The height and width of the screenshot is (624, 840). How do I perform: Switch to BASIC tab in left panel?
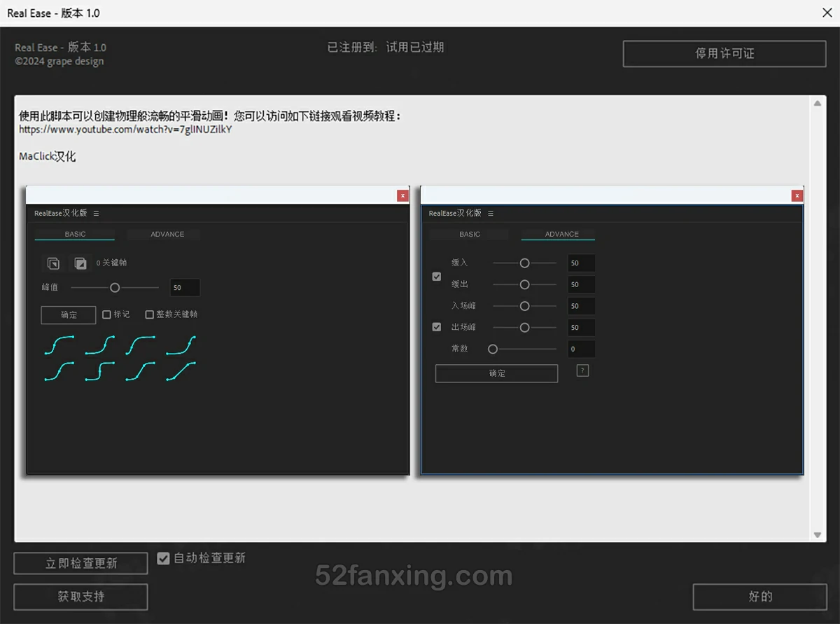pos(75,235)
